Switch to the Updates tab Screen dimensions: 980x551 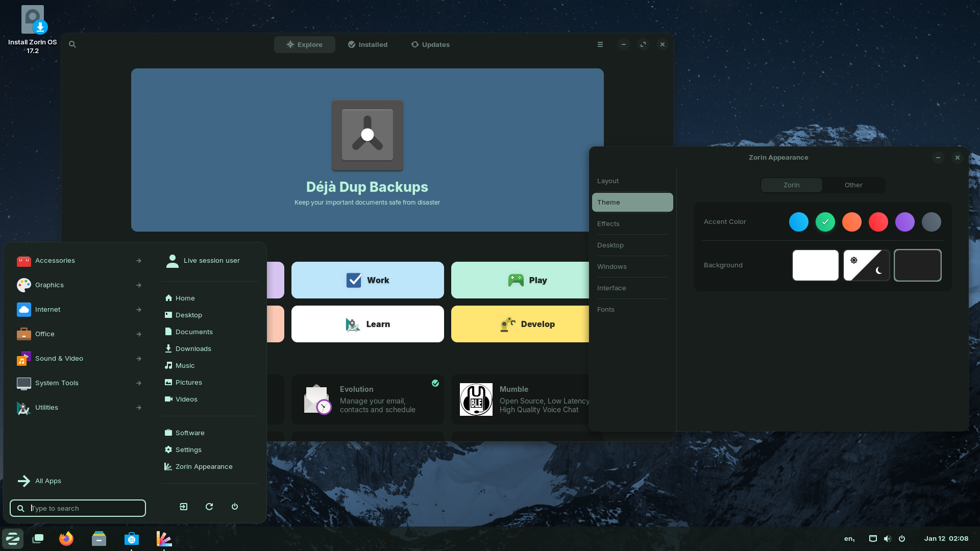430,45
